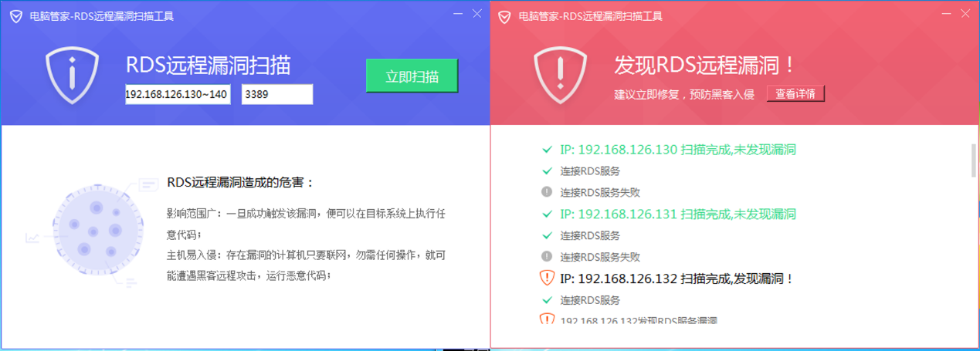This screenshot has height=351, width=980.
Task: Click the first 连接RDS服务 row under IP .130
Action: pos(590,170)
